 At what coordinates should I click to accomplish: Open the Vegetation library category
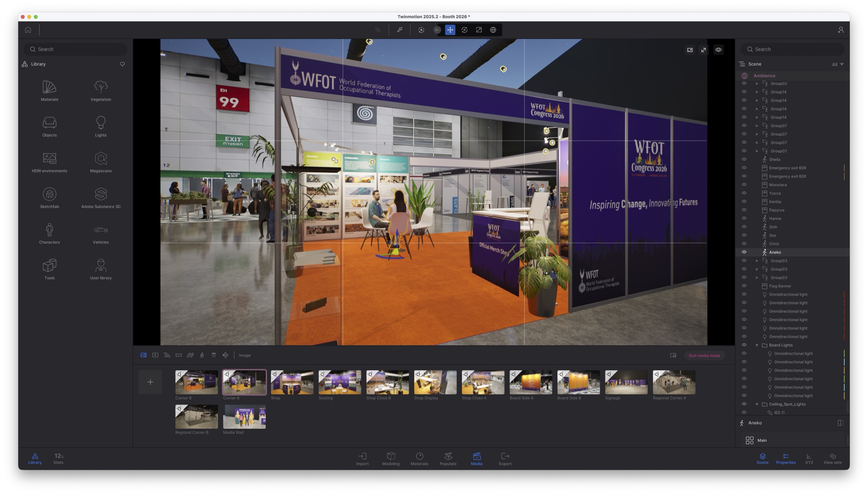[100, 90]
